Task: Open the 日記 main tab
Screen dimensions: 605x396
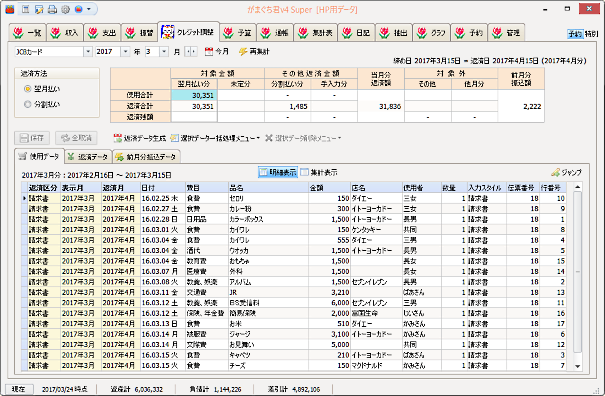Action: click(357, 32)
